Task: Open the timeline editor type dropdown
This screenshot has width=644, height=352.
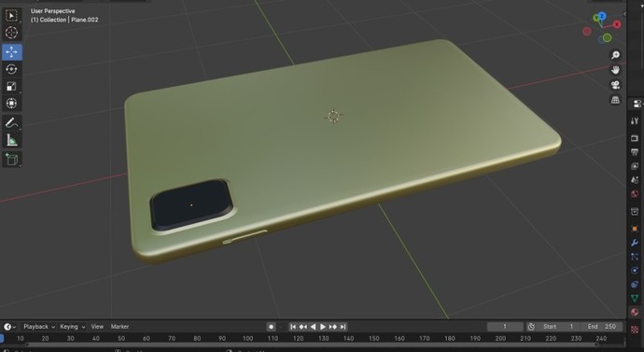Action: pos(9,327)
